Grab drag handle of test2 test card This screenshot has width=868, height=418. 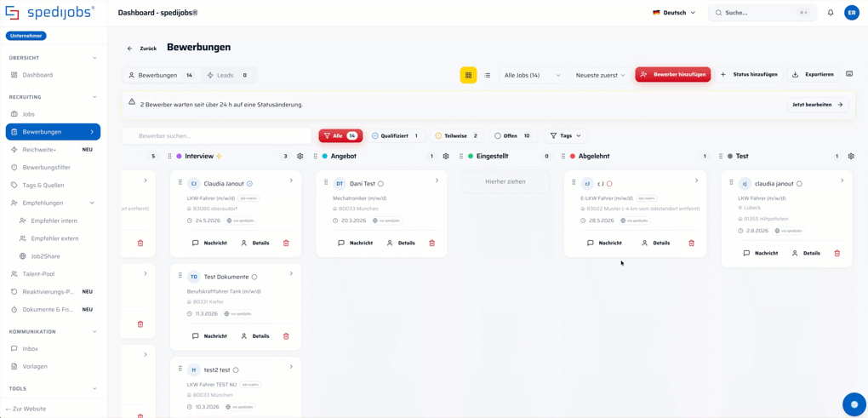180,369
